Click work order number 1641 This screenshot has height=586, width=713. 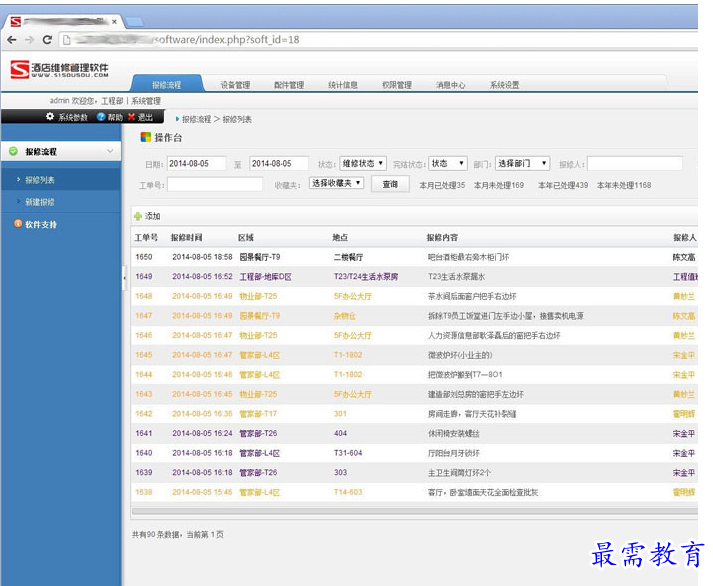pyautogui.click(x=144, y=433)
